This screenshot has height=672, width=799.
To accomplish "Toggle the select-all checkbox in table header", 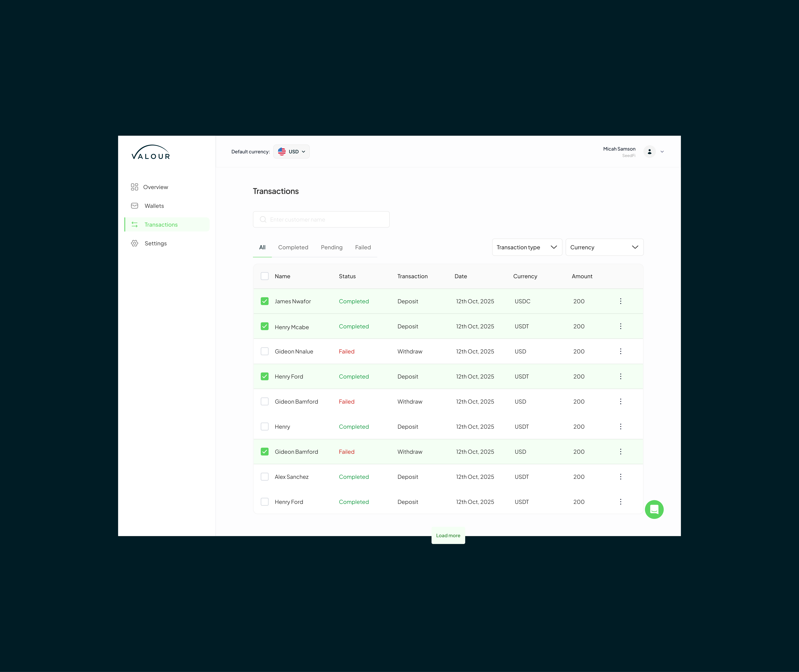I will click(x=265, y=276).
